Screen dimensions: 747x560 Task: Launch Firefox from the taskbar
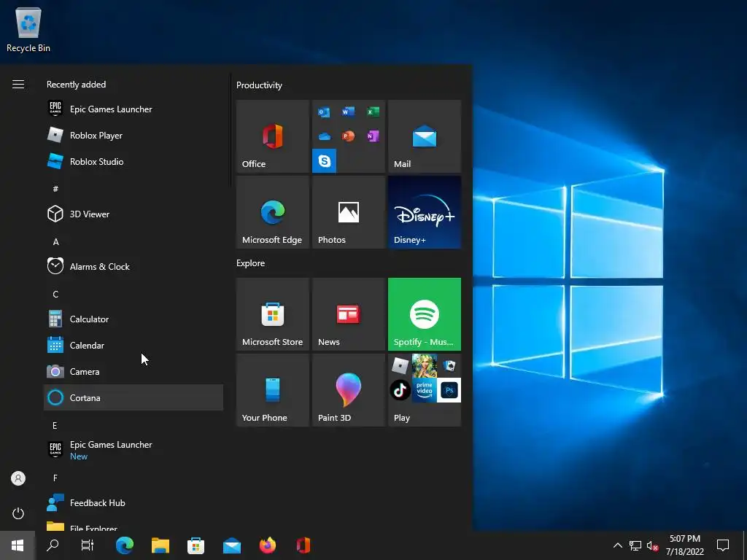point(267,545)
